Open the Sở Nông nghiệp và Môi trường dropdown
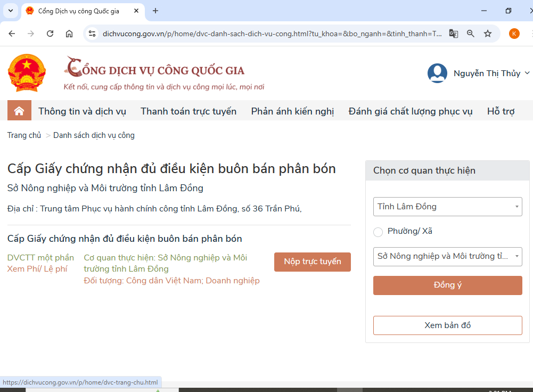Screen dimensions: 533x392 [447, 256]
